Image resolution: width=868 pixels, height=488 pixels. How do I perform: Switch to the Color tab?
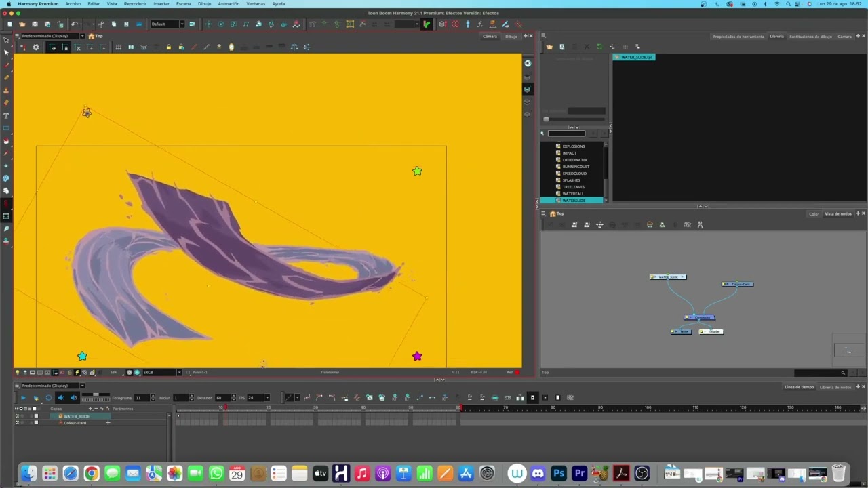814,213
